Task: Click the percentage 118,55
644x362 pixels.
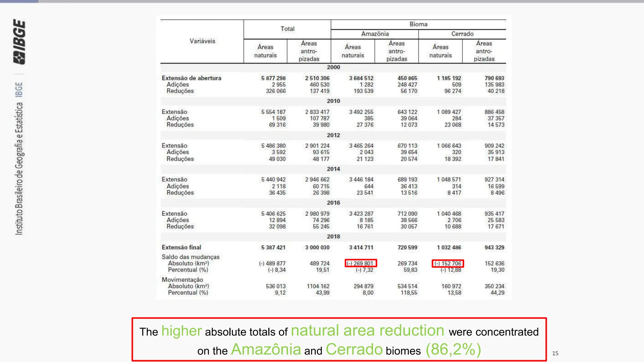Action: pyautogui.click(x=409, y=293)
